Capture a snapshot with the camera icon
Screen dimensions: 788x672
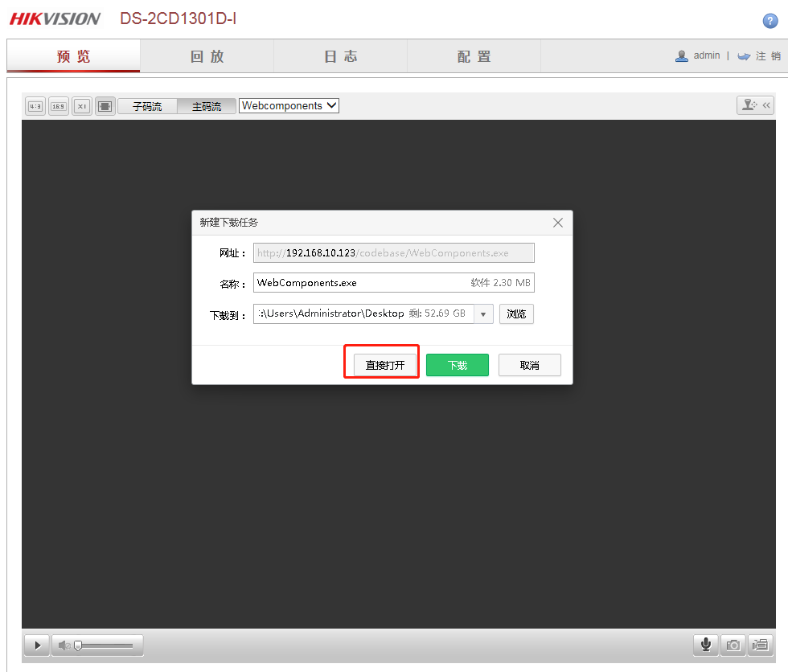pos(733,645)
